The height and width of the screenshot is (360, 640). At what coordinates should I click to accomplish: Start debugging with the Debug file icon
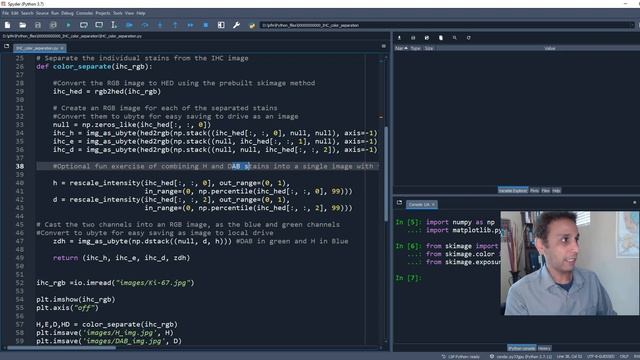click(129, 25)
